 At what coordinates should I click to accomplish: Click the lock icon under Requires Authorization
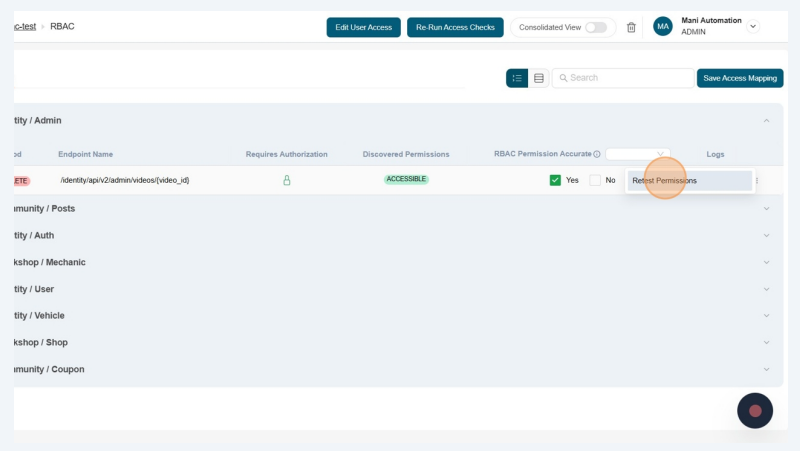point(287,180)
